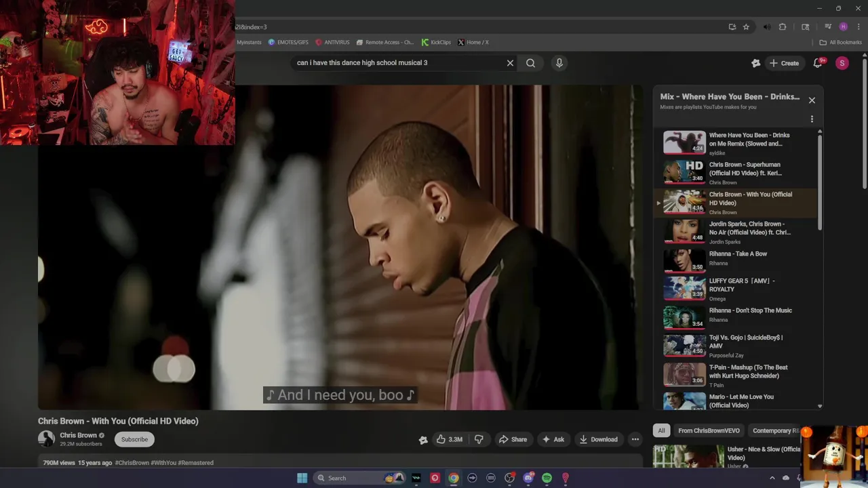Install app icon in the address bar
The height and width of the screenshot is (488, 868).
pos(732,27)
